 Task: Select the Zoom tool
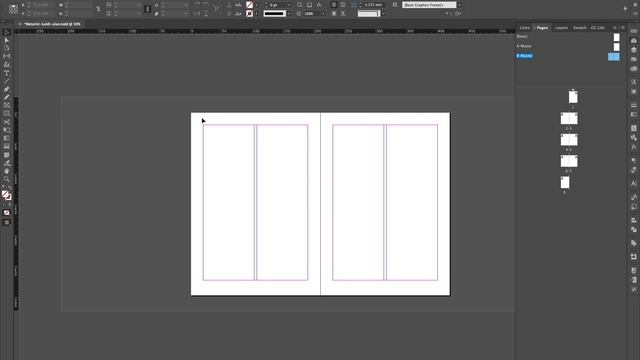click(x=7, y=179)
